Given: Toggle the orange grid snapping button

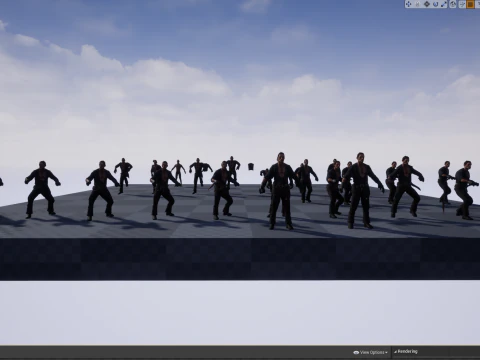Looking at the screenshot, I should point(470,4).
